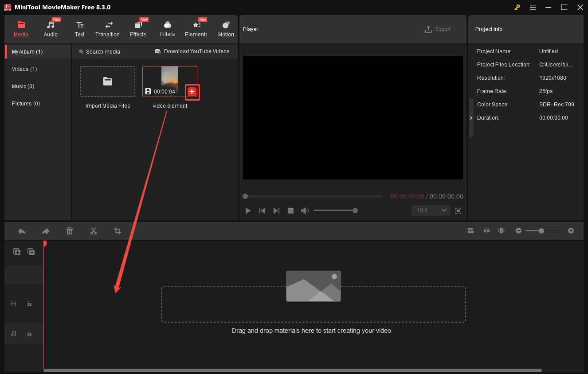Open the Transition tab
588x374 pixels.
[107, 29]
